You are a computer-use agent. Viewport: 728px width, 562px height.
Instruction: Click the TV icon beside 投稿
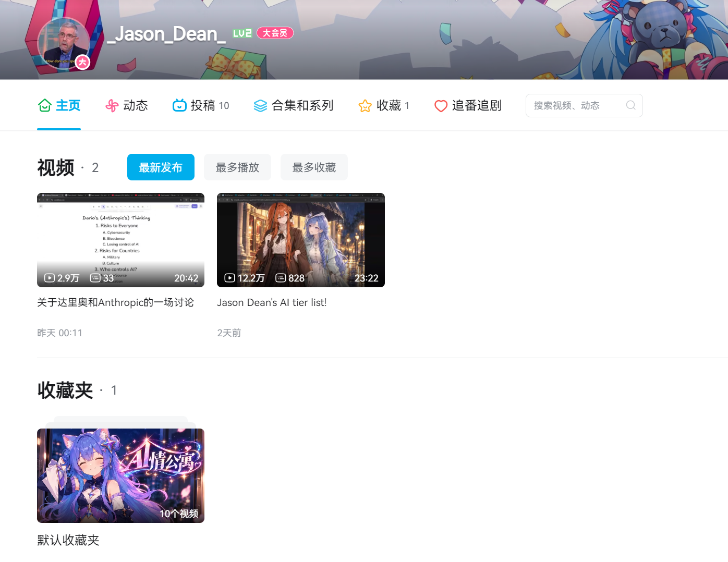[x=179, y=105]
